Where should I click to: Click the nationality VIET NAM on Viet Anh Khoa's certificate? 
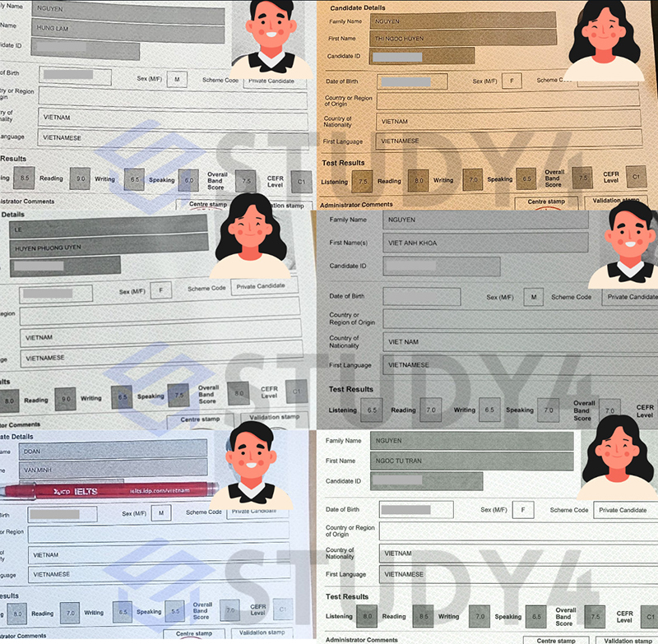521,342
